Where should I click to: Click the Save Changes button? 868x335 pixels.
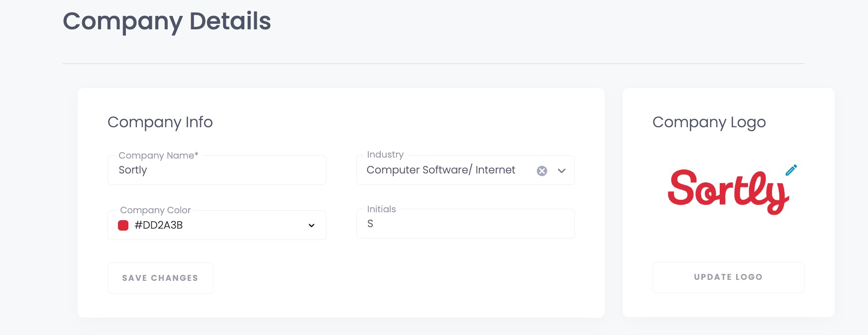click(160, 278)
